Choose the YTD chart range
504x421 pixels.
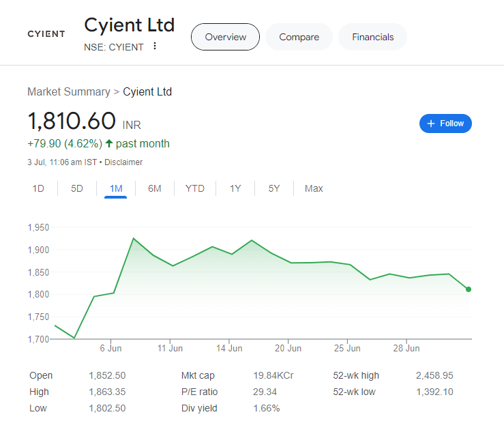[195, 188]
